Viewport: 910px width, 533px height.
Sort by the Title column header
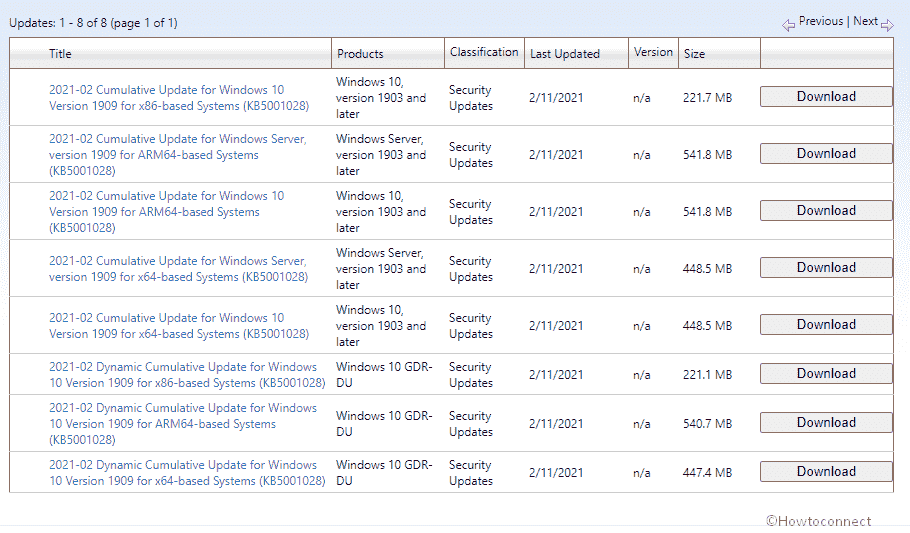60,54
